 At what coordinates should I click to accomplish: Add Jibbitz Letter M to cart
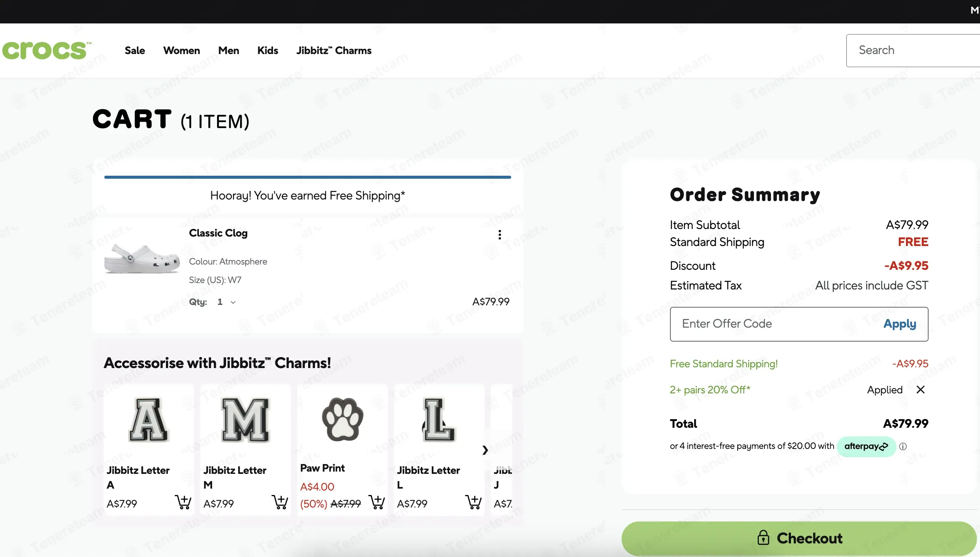point(280,501)
